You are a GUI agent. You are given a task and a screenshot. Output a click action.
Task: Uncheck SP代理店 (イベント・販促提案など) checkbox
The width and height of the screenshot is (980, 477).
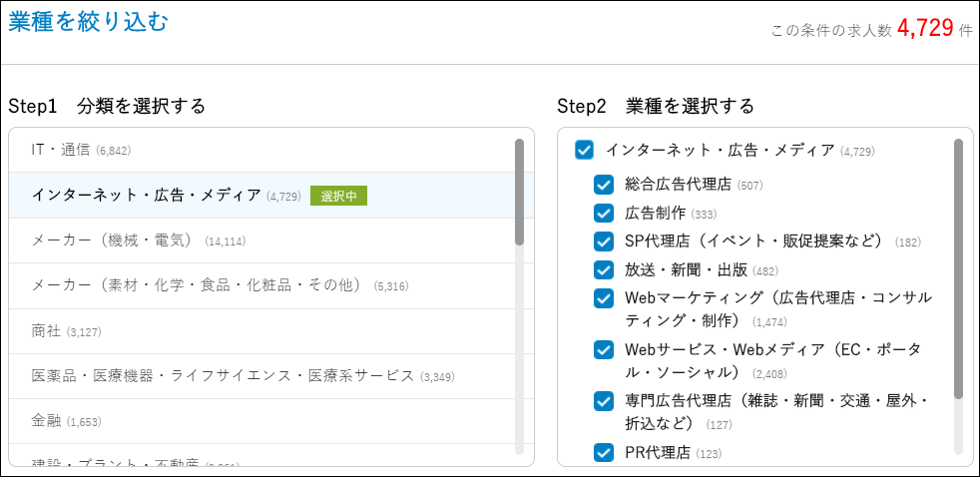[x=604, y=241]
